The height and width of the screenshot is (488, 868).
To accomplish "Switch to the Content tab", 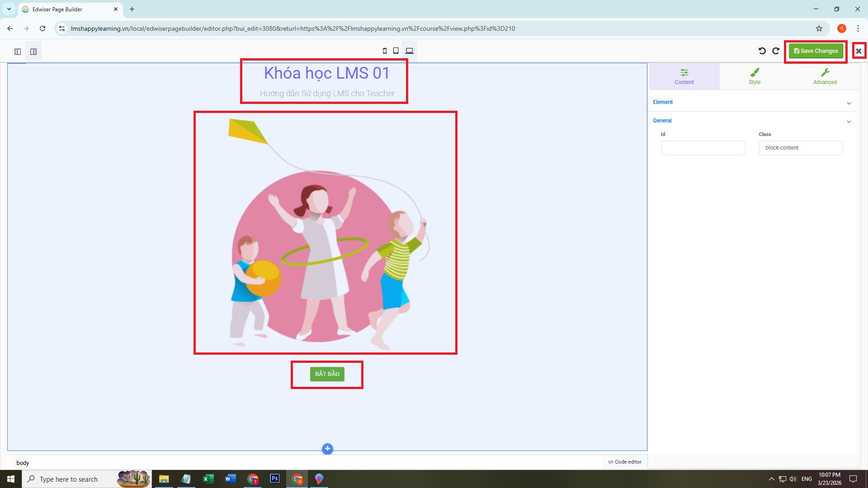I will [x=684, y=76].
